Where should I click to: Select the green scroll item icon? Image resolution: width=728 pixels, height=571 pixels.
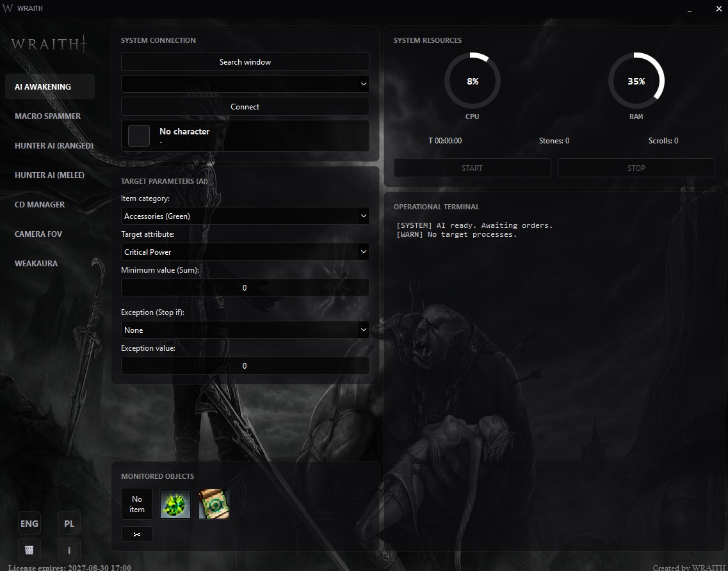(x=214, y=503)
